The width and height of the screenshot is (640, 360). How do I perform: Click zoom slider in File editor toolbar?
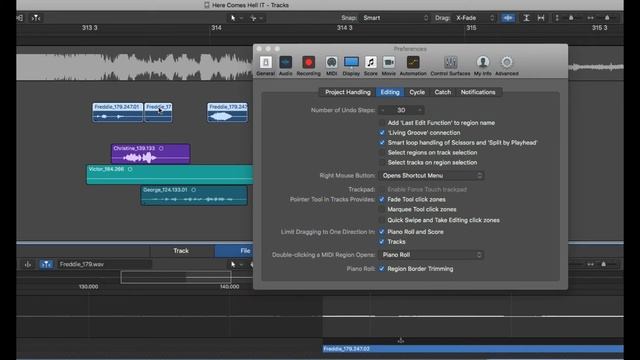point(603,264)
